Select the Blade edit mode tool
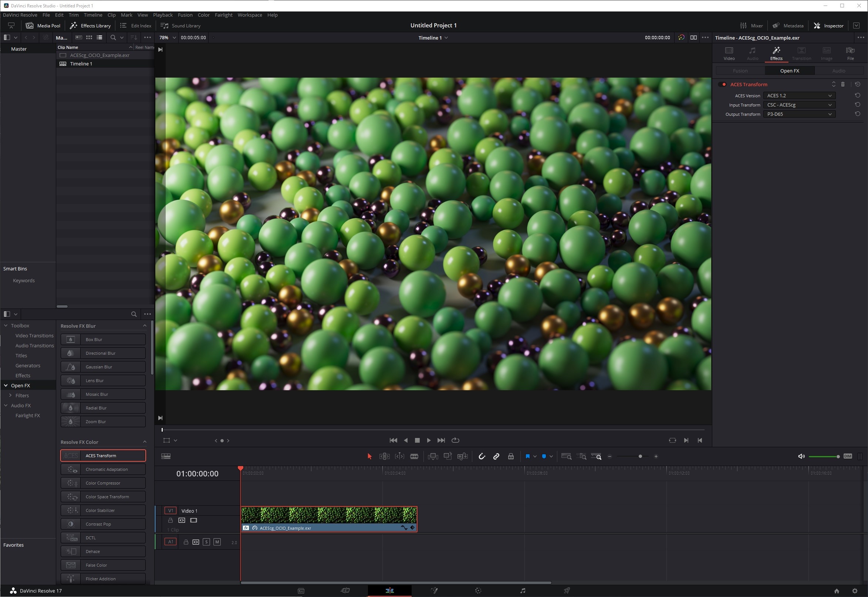868x597 pixels. (x=414, y=456)
